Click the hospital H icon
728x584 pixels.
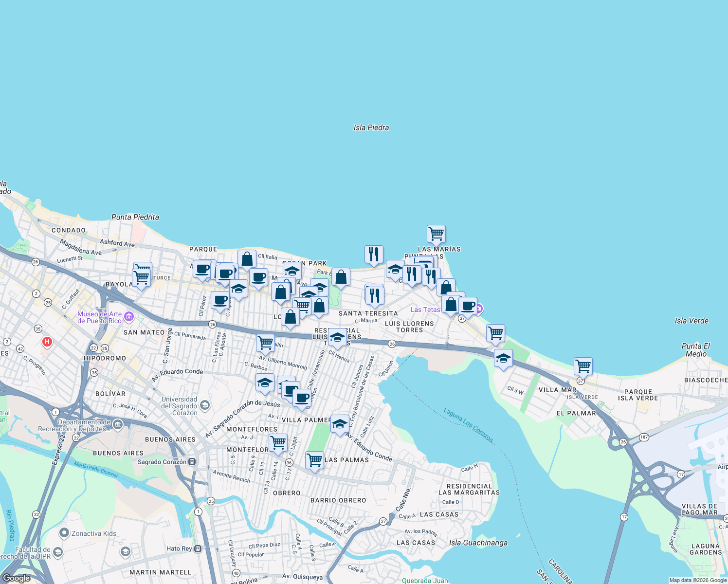pos(47,342)
